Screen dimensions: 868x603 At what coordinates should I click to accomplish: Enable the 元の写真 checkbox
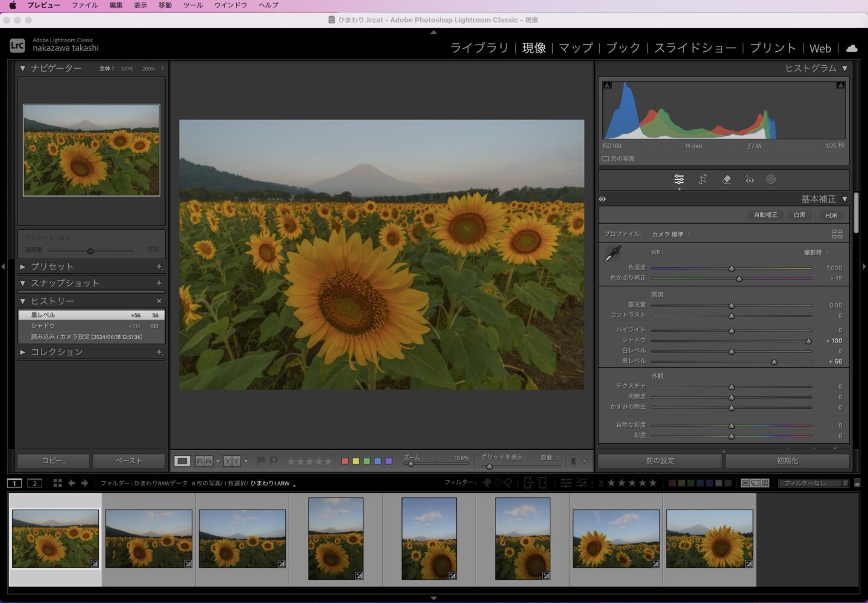click(605, 159)
